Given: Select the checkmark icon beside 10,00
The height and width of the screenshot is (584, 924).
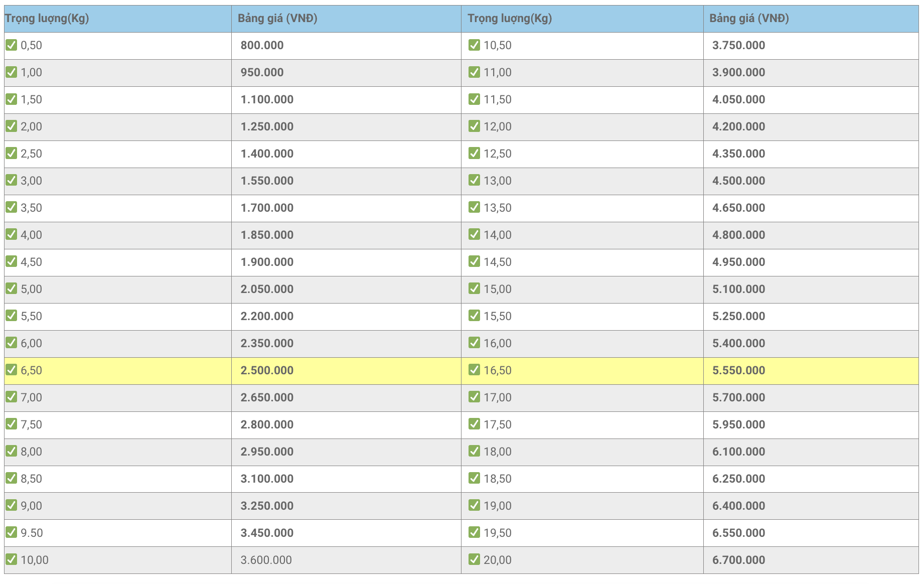Looking at the screenshot, I should pos(11,560).
